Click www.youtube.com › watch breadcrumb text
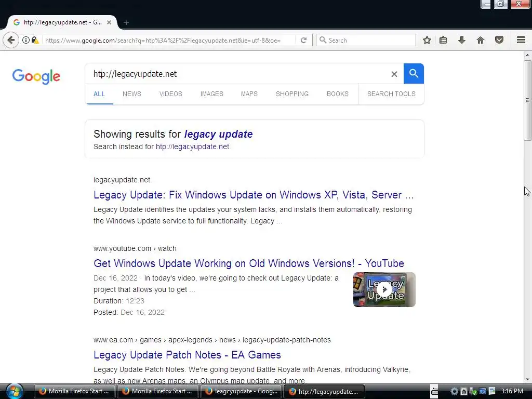The image size is (532, 399). pos(135,248)
